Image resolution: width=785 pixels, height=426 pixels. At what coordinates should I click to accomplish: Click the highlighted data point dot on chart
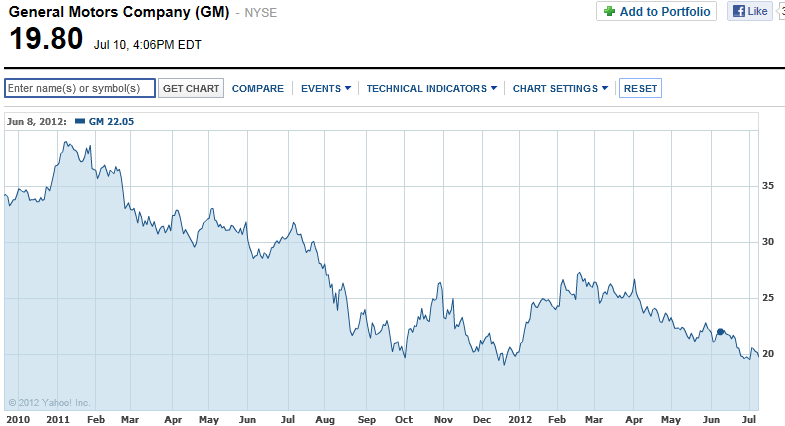point(720,331)
